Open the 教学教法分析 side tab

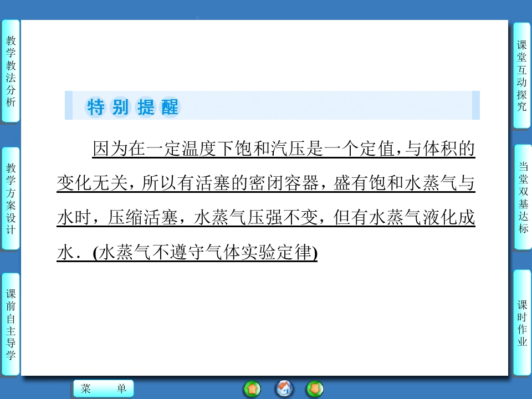point(11,71)
